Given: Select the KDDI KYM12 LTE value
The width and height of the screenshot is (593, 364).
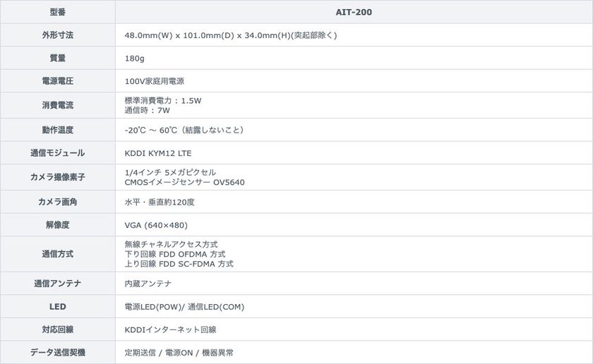Looking at the screenshot, I should 158,153.
